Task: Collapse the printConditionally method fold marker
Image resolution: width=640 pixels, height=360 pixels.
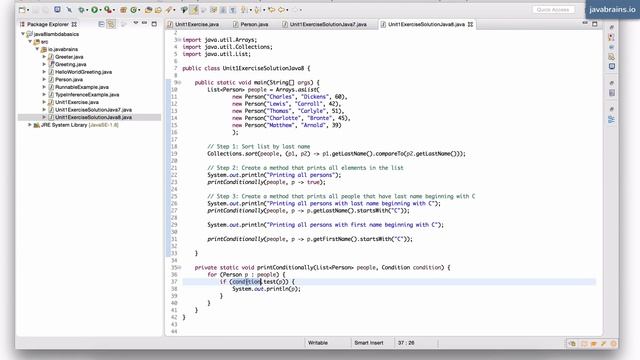Action: click(x=179, y=268)
